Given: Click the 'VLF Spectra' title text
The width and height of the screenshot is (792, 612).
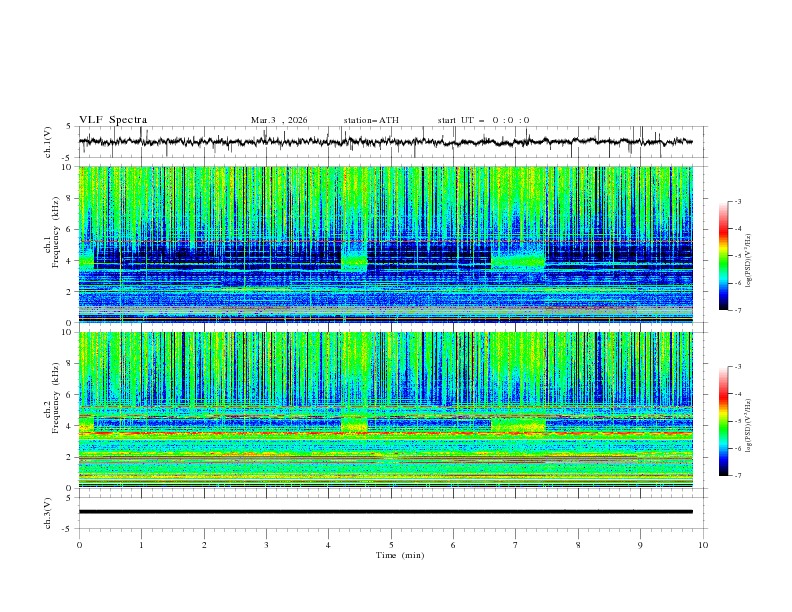Looking at the screenshot, I should 113,120.
